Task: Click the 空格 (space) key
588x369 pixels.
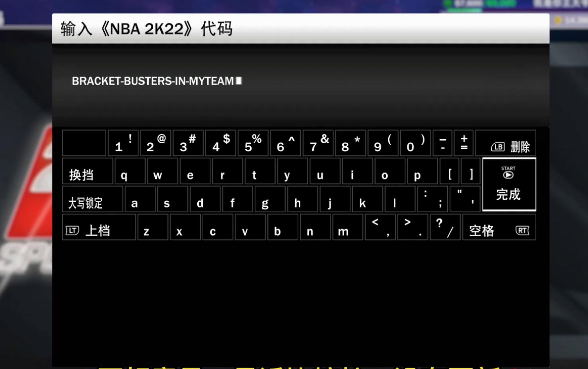Action: [x=499, y=227]
